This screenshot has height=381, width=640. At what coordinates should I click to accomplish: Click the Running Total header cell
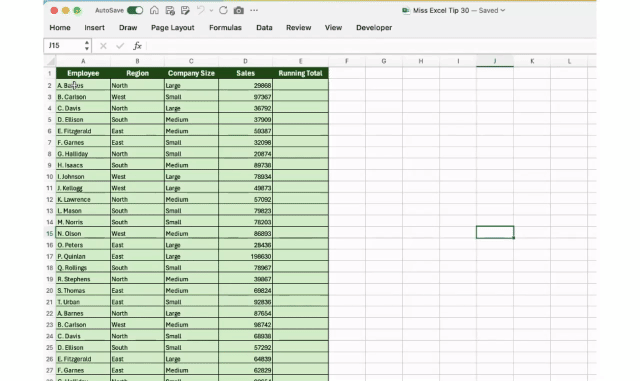(x=300, y=74)
